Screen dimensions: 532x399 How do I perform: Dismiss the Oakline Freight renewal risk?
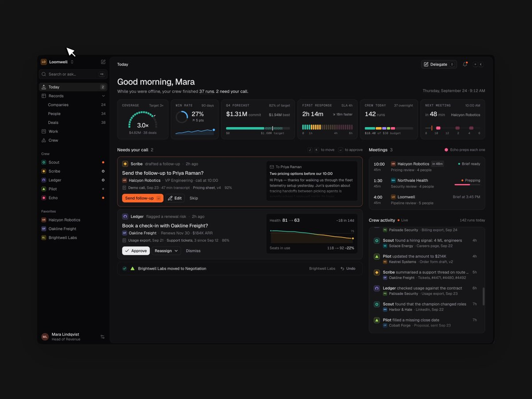[x=193, y=251]
